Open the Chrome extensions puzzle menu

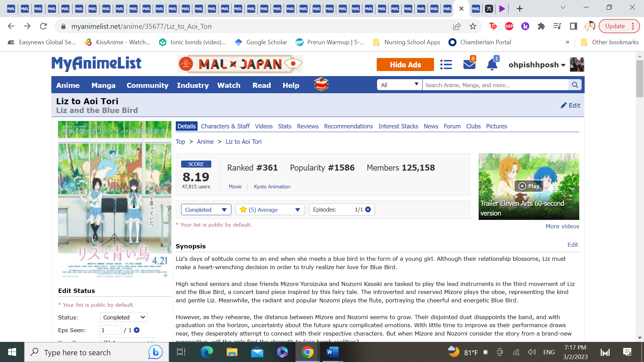coord(541,26)
